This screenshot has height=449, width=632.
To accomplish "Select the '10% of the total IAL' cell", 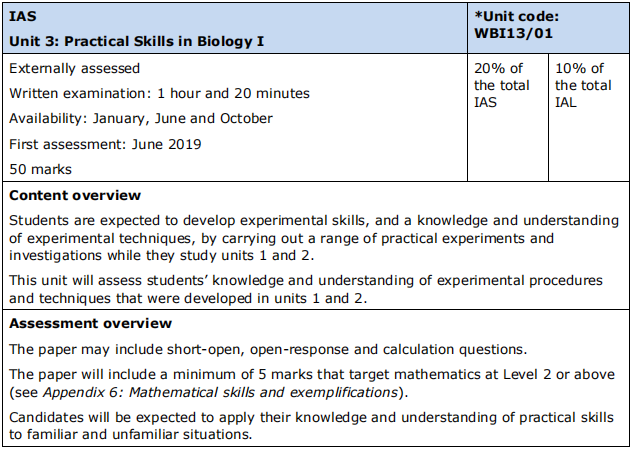I will point(589,117).
